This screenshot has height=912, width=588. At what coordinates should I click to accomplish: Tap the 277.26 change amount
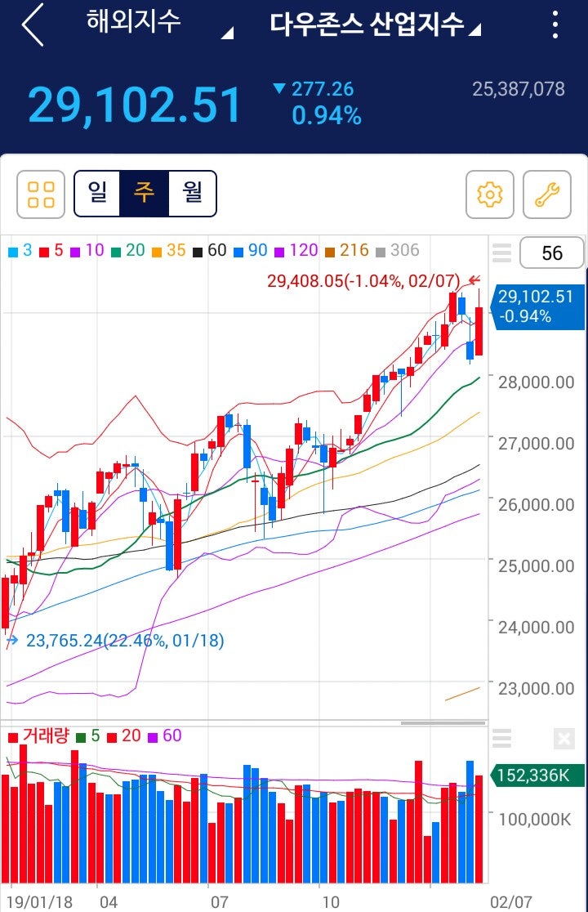[x=323, y=89]
